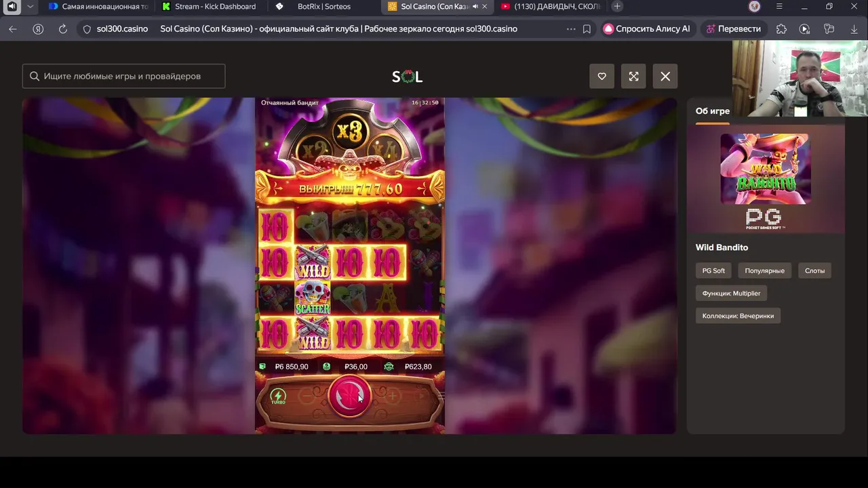Close the game with the X button

coord(665,77)
